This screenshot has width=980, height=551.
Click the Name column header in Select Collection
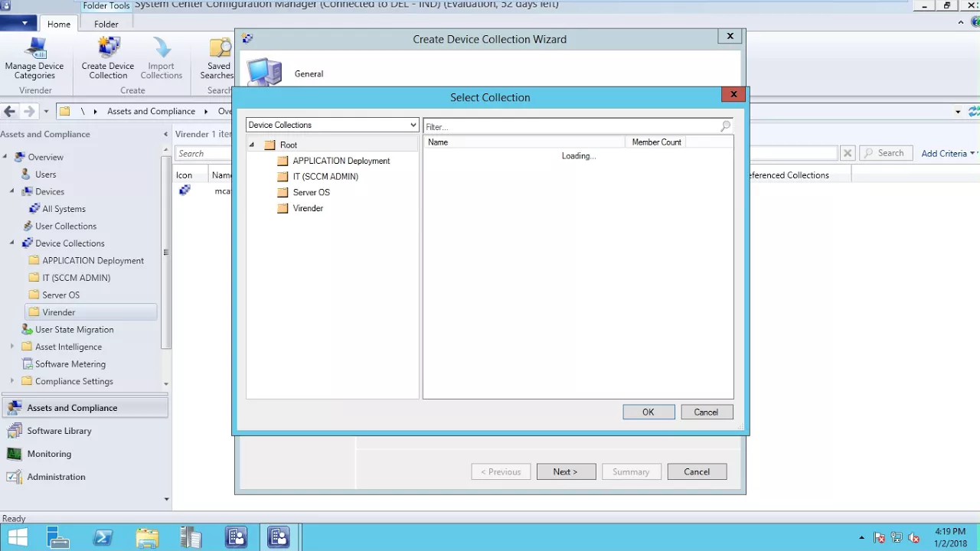point(524,142)
